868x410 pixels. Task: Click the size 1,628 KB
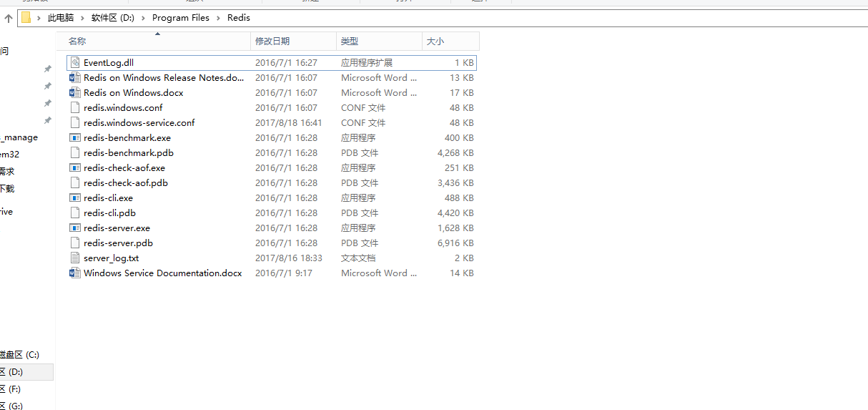(455, 228)
